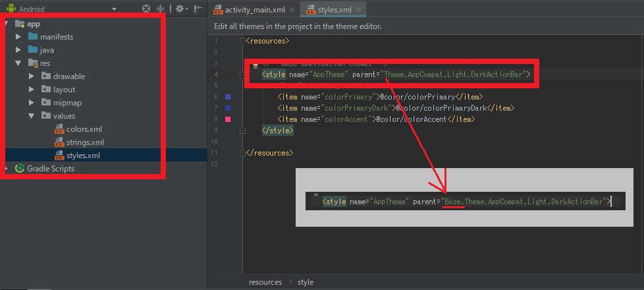Click the theme editor notification banner

425,26
